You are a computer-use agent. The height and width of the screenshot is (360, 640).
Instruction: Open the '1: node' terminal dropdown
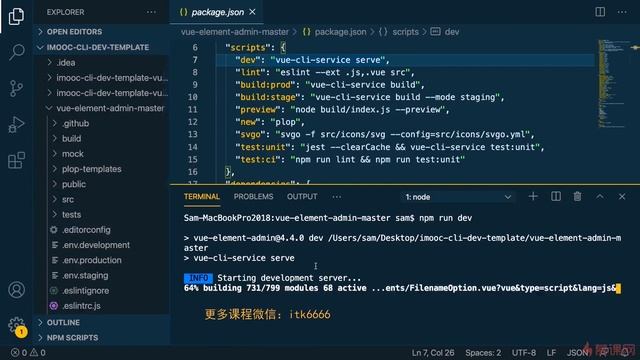coord(458,197)
